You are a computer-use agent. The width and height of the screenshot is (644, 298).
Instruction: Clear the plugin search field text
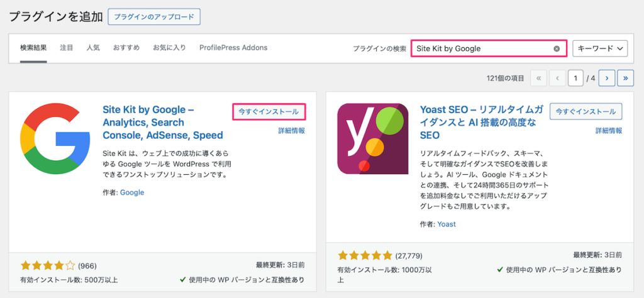pyautogui.click(x=557, y=48)
